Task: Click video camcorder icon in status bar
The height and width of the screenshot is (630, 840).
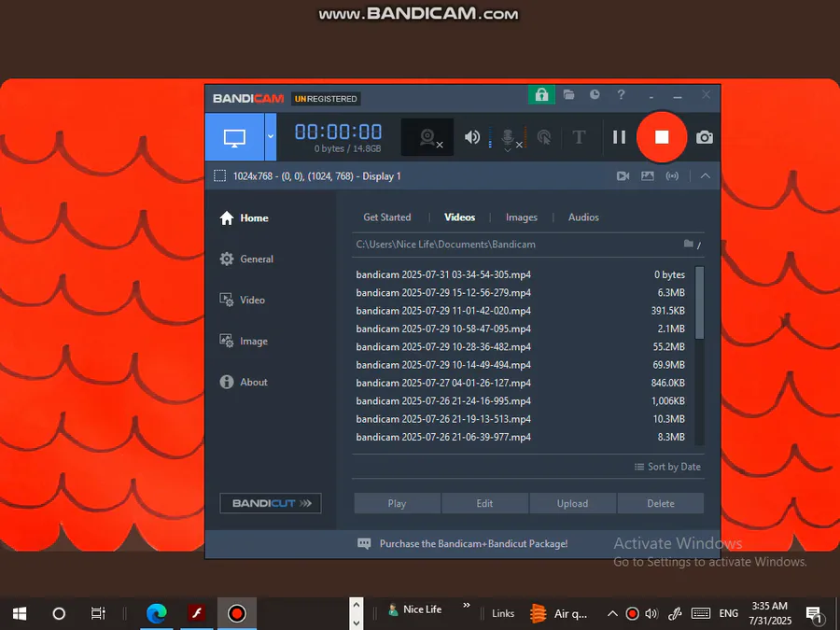Action: tap(623, 175)
